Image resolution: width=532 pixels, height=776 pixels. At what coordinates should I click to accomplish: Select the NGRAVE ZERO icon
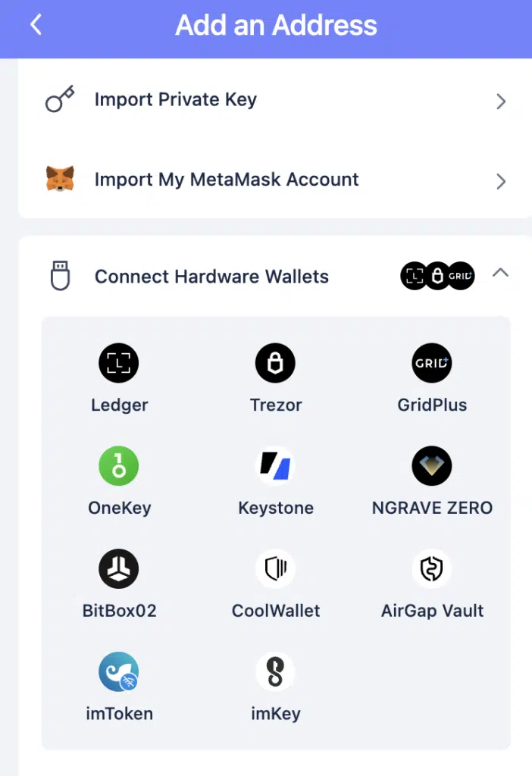[432, 465]
